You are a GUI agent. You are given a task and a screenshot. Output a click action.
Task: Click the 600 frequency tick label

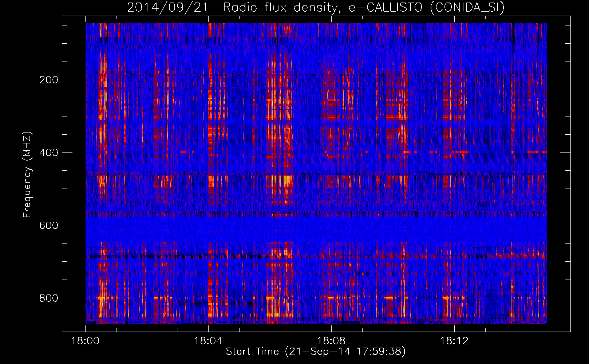coord(49,225)
